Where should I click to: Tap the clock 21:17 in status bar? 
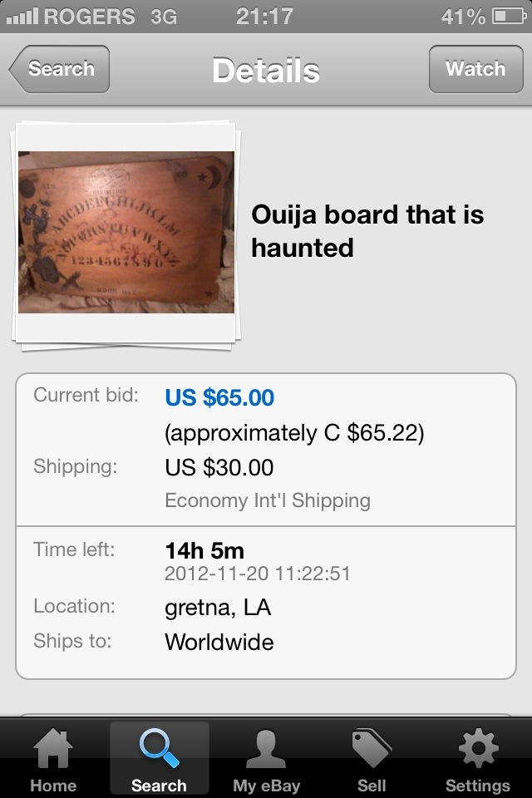(x=264, y=17)
